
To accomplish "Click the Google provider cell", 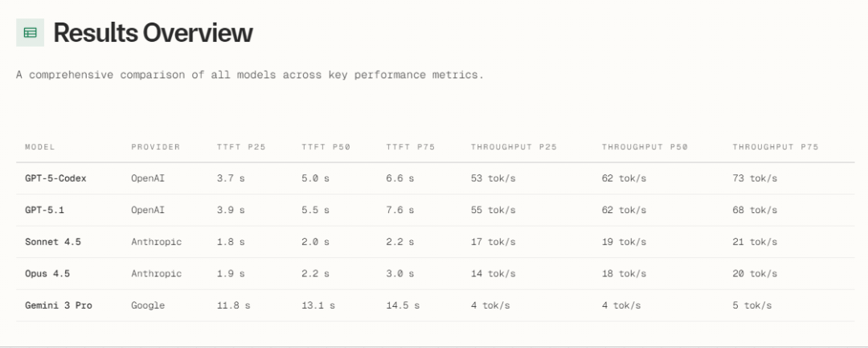I will click(148, 305).
